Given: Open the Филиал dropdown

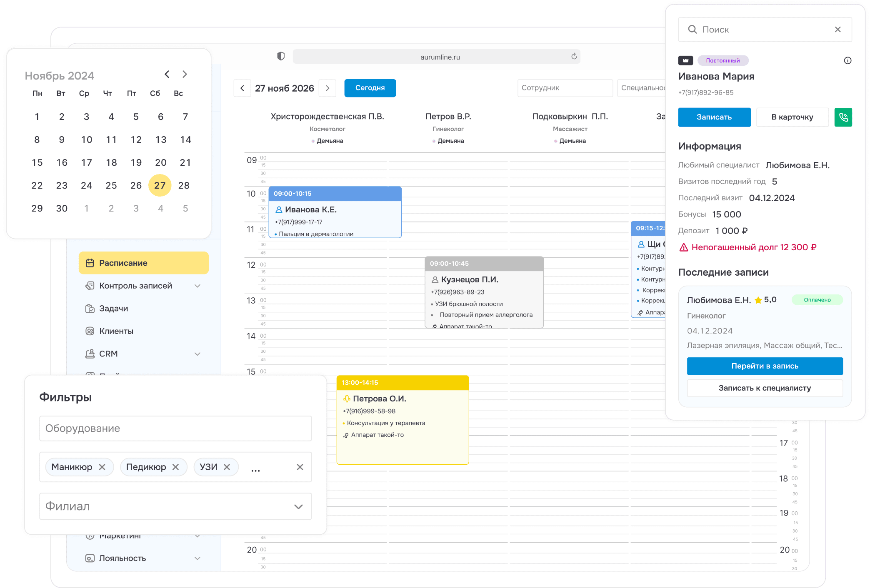Looking at the screenshot, I should point(298,507).
